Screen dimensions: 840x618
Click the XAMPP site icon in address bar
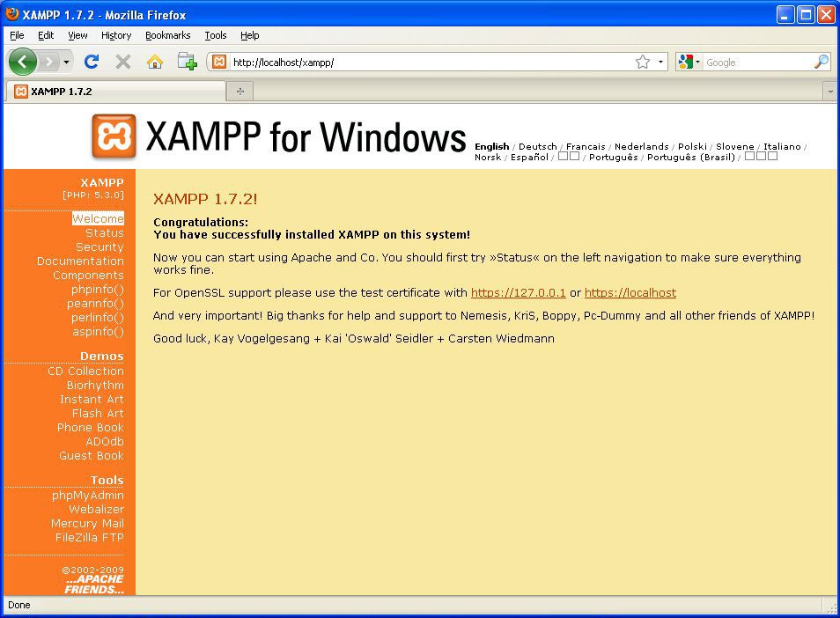218,63
